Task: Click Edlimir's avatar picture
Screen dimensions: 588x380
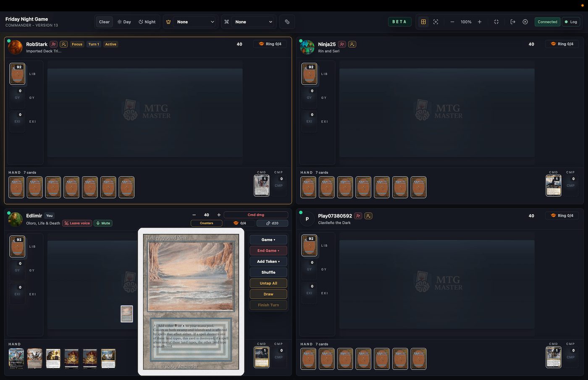Action: point(16,219)
